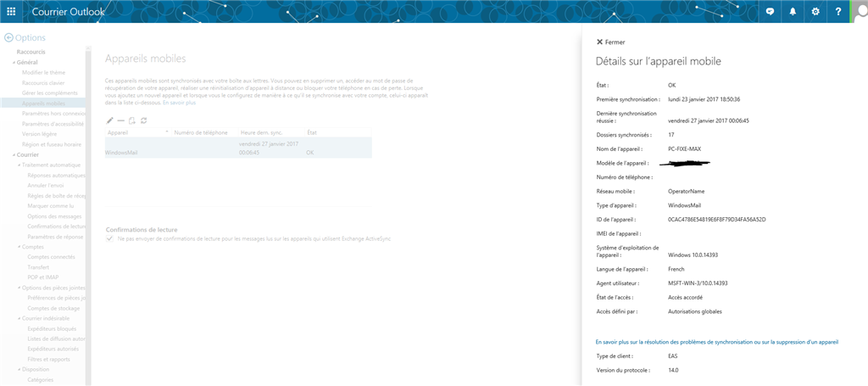Open the notifications bell

(x=793, y=12)
